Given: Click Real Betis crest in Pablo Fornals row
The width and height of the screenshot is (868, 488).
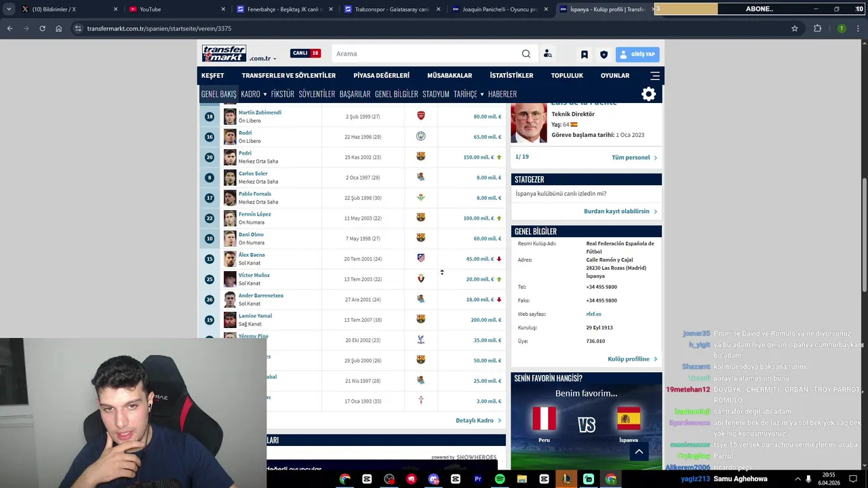Looking at the screenshot, I should (420, 197).
